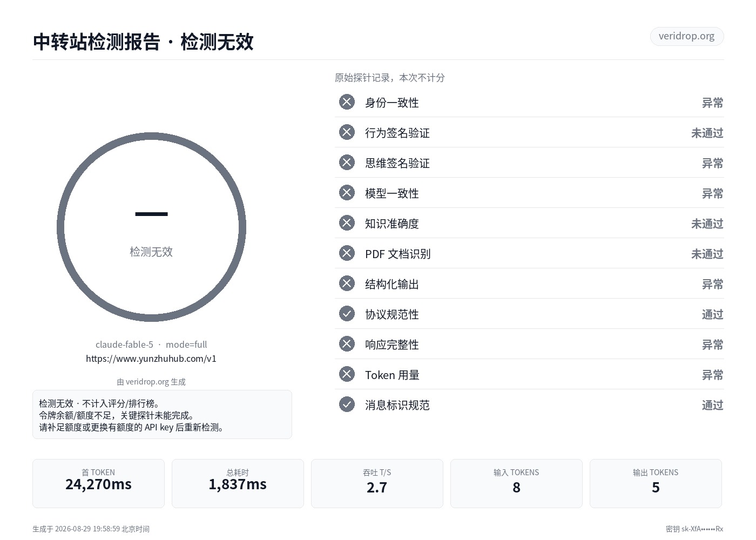Click the X icon beside Token 用量
This screenshot has width=756, height=540.
347,374
